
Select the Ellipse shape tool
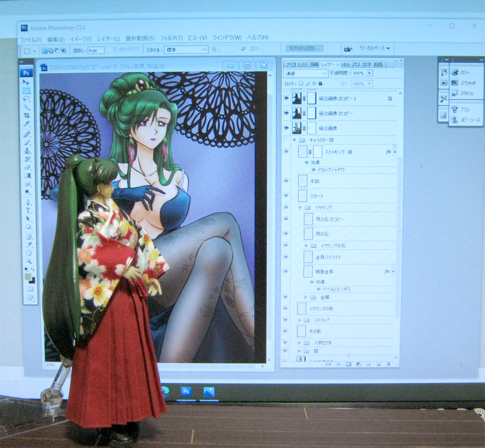tap(28, 227)
